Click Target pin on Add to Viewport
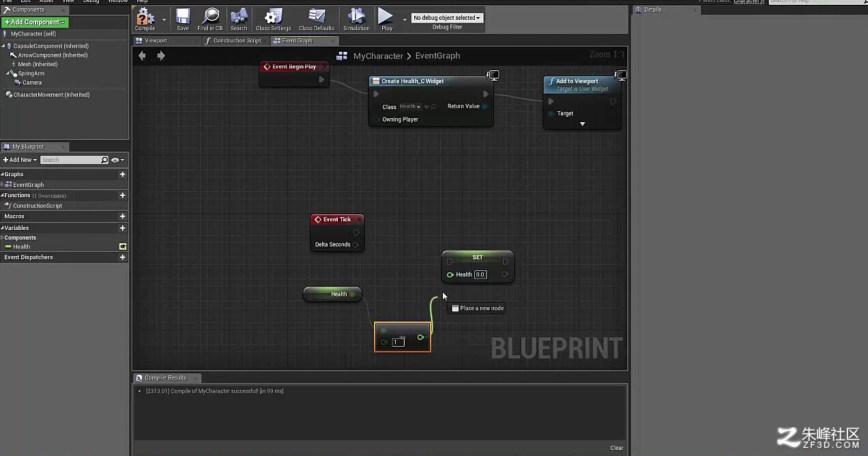Image resolution: width=868 pixels, height=456 pixels. coord(551,113)
